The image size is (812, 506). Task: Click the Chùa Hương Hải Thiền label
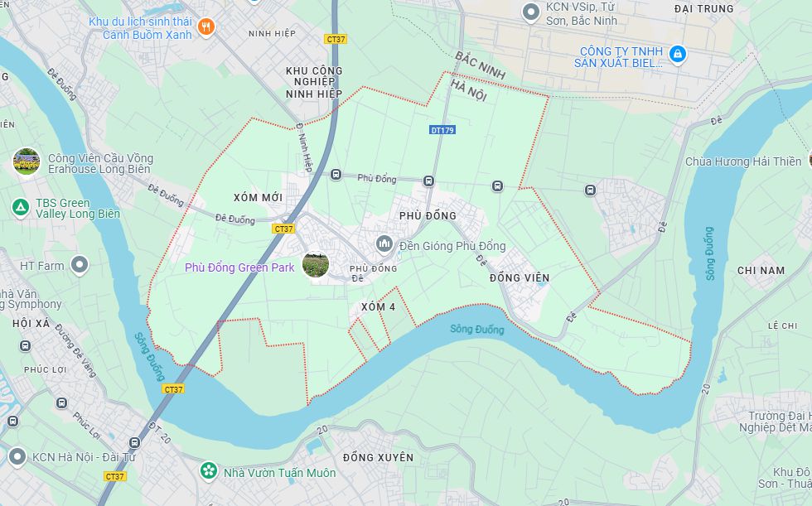pos(743,162)
